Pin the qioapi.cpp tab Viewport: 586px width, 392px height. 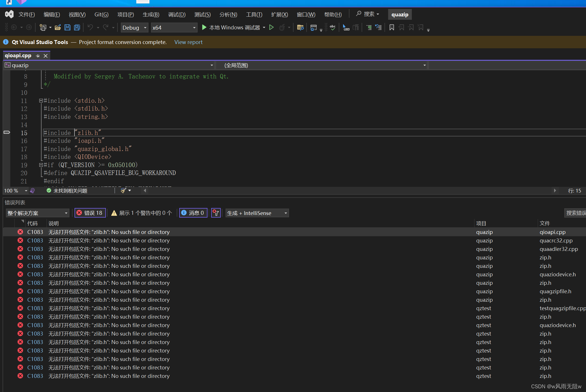pyautogui.click(x=38, y=56)
